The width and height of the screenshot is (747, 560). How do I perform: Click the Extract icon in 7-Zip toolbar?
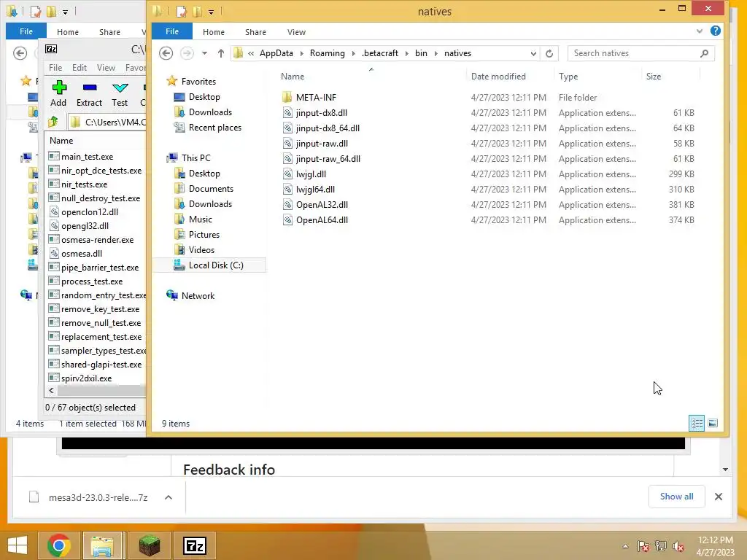[90, 87]
